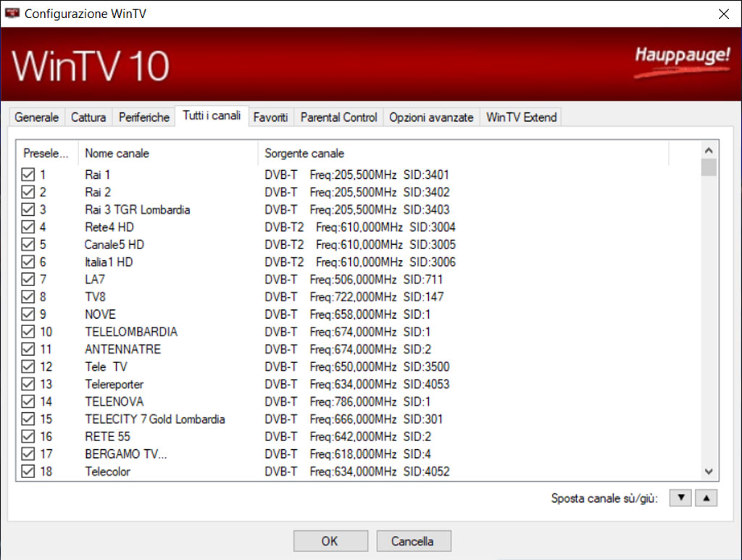Open the WinTV Extend tab
This screenshot has height=560, width=742.
pos(521,117)
